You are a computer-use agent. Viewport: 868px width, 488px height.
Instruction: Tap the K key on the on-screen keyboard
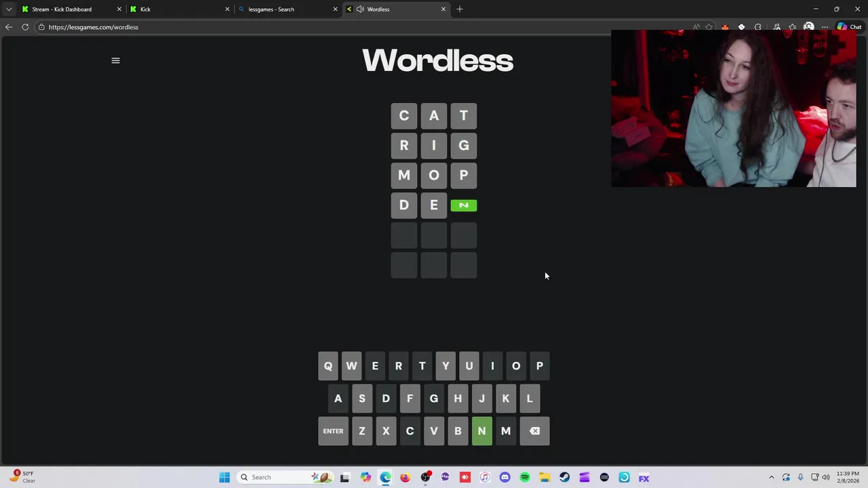click(506, 399)
